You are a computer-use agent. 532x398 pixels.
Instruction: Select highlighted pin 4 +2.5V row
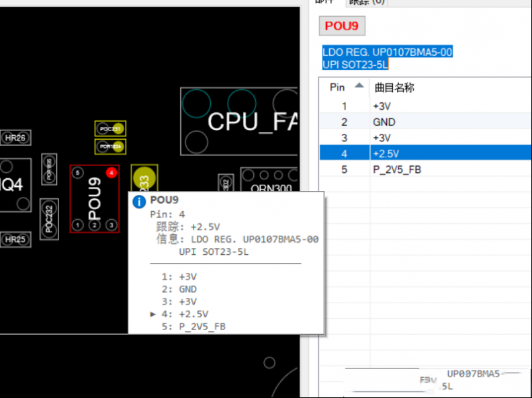point(425,153)
